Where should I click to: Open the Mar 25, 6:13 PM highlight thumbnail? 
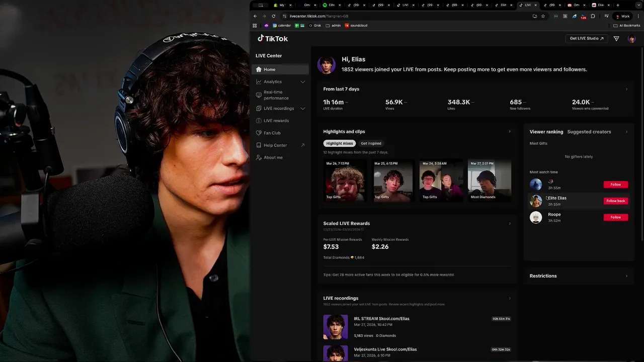(393, 180)
